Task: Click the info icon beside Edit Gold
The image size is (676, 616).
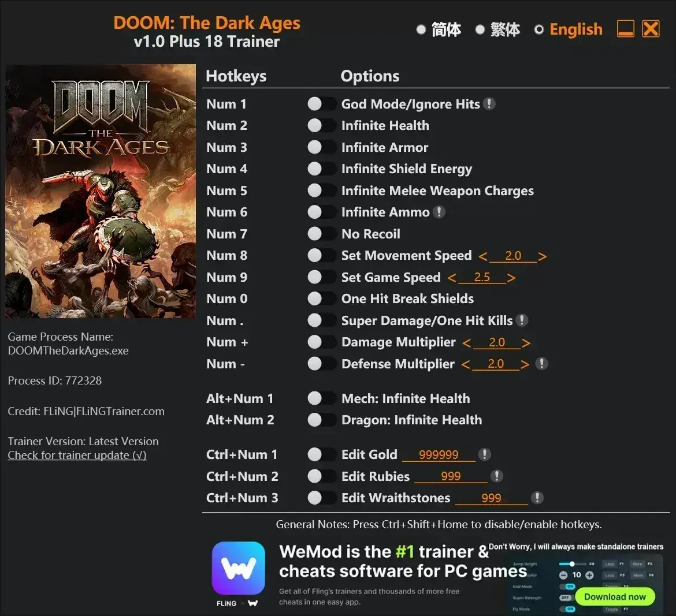Action: coord(485,454)
